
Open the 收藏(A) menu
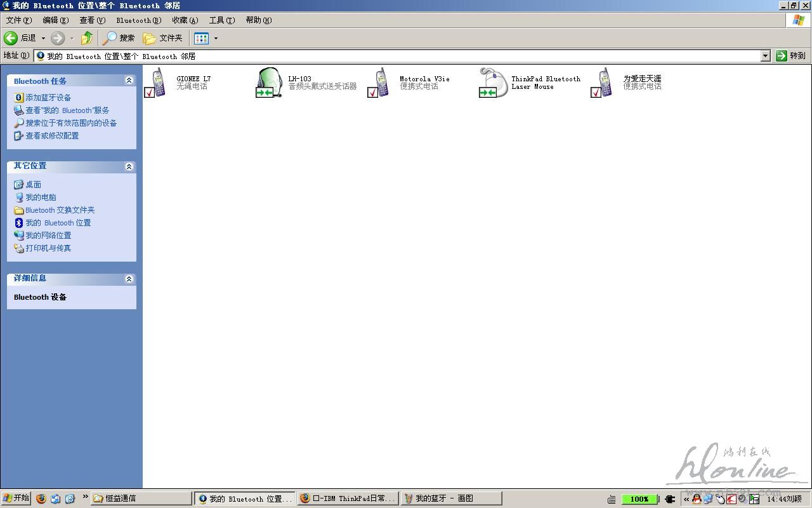pos(185,20)
